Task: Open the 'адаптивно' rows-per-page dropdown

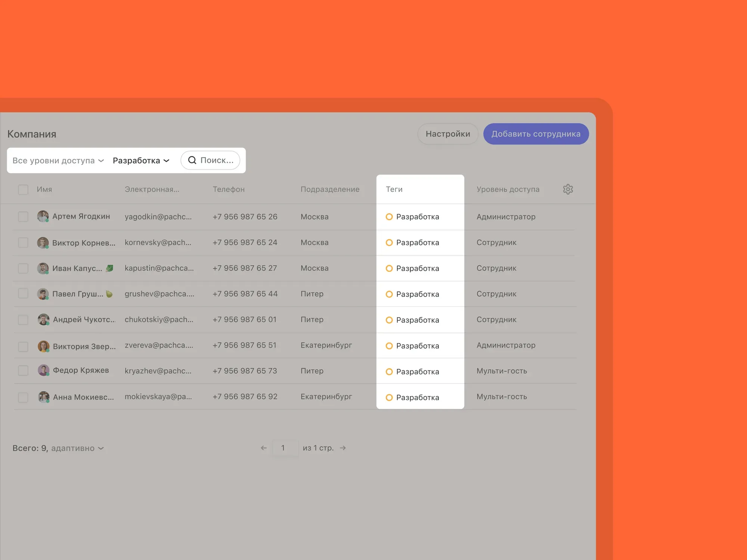Action: click(77, 448)
